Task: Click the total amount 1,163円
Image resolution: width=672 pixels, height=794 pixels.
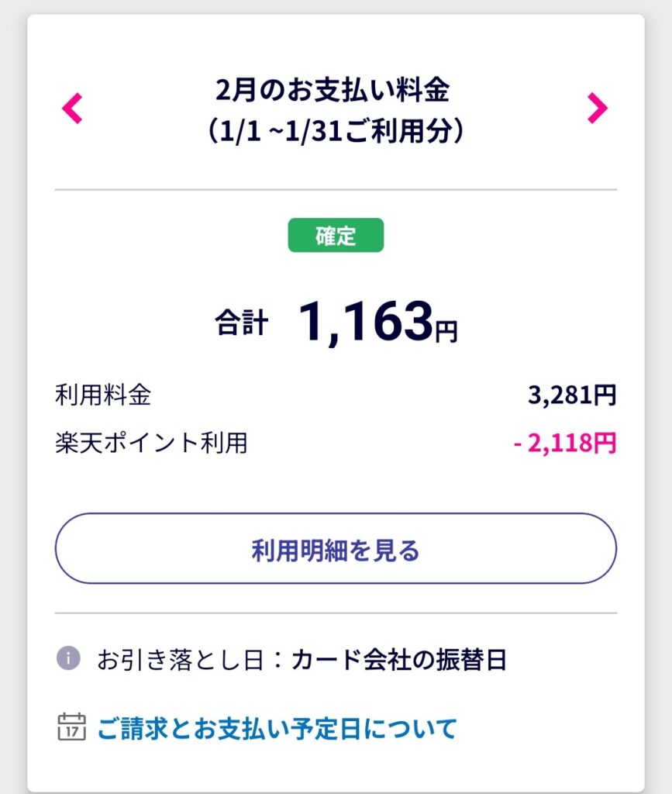Action: 364,322
